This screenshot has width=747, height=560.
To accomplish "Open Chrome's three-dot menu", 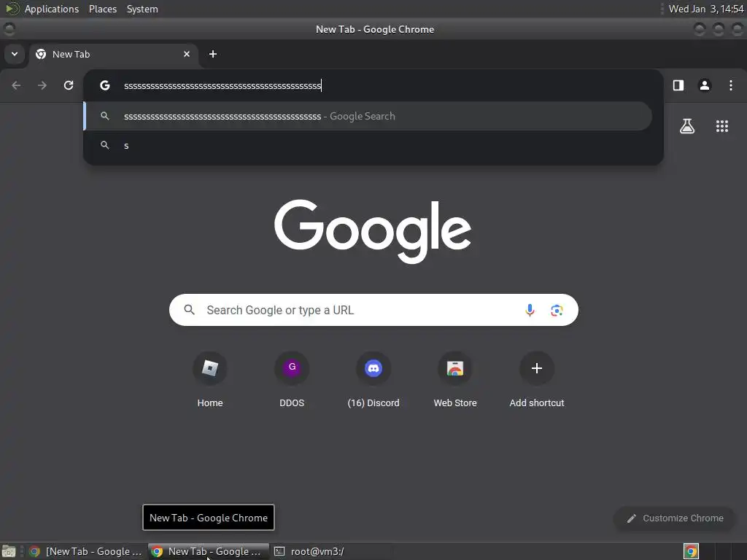I will 731,85.
